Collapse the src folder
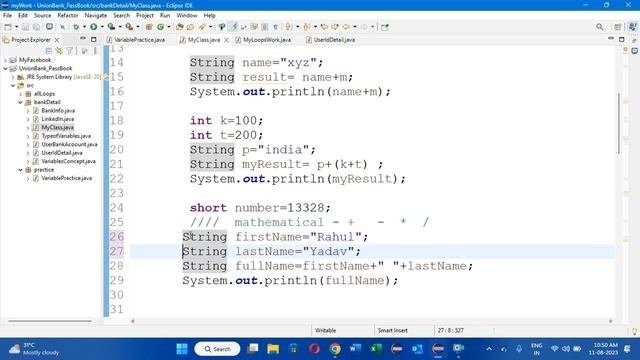 pyautogui.click(x=13, y=86)
